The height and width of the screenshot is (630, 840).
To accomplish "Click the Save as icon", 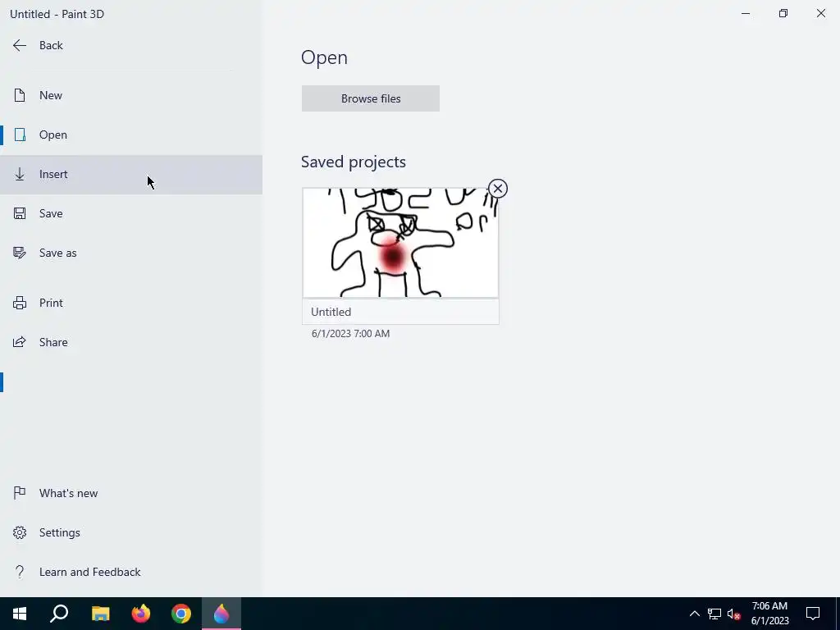I will [20, 253].
